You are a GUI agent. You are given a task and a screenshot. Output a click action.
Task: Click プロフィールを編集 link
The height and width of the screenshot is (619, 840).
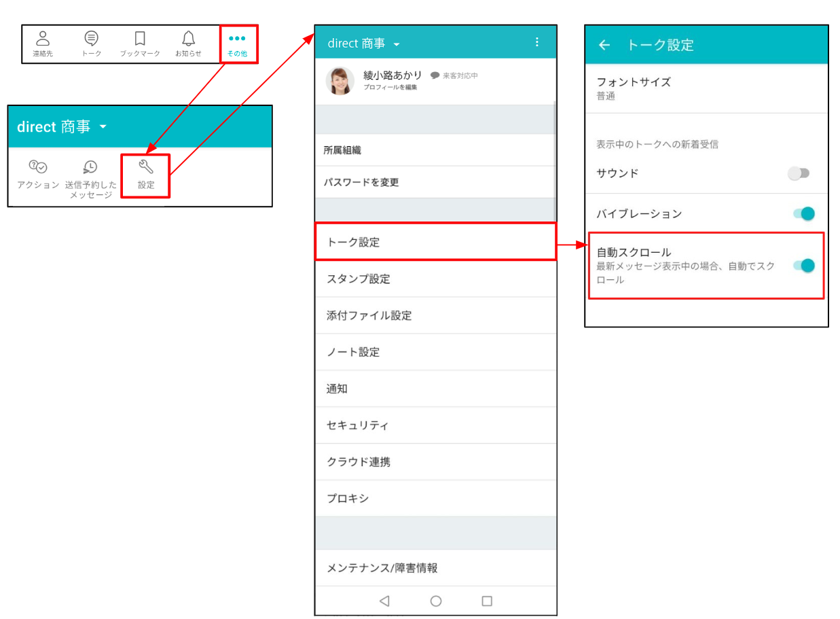(x=390, y=88)
